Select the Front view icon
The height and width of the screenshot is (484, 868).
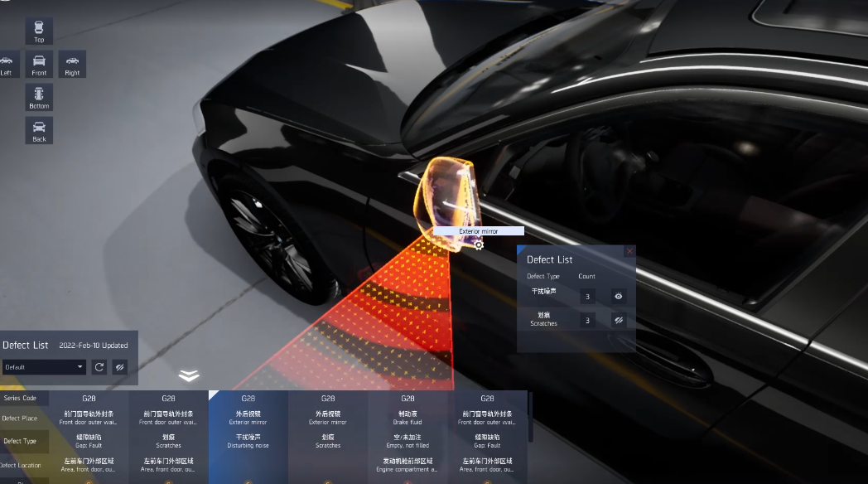tap(39, 64)
